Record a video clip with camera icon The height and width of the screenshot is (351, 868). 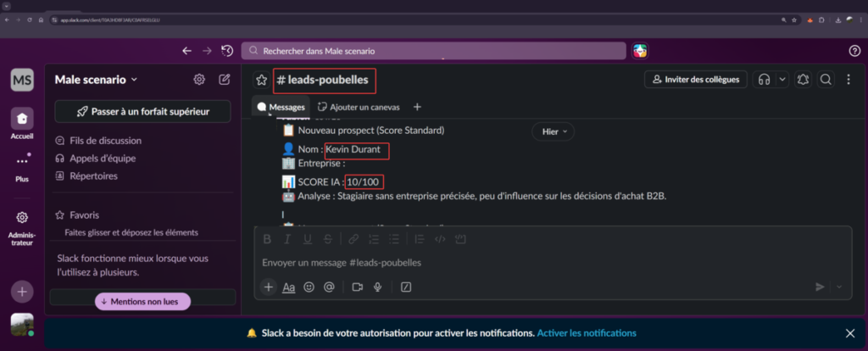tap(357, 287)
